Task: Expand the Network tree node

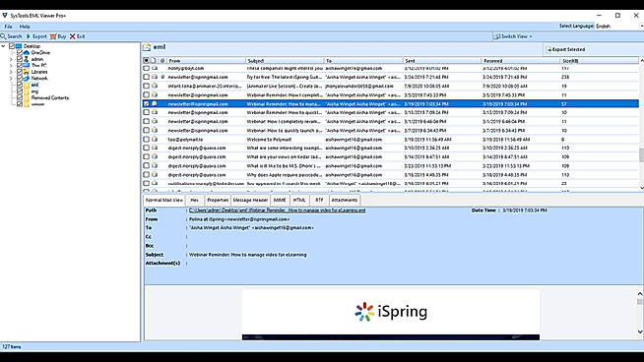Action: click(11, 78)
